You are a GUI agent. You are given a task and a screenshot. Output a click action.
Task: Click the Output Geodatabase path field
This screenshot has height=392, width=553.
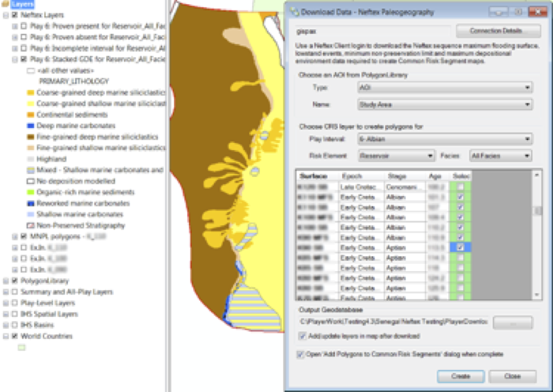pos(394,322)
